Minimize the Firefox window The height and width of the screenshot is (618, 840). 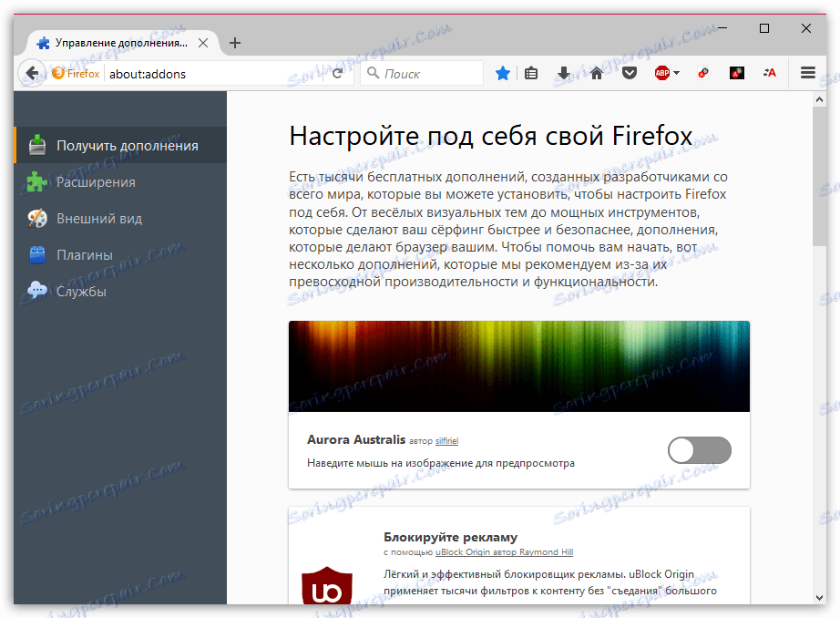(x=722, y=28)
